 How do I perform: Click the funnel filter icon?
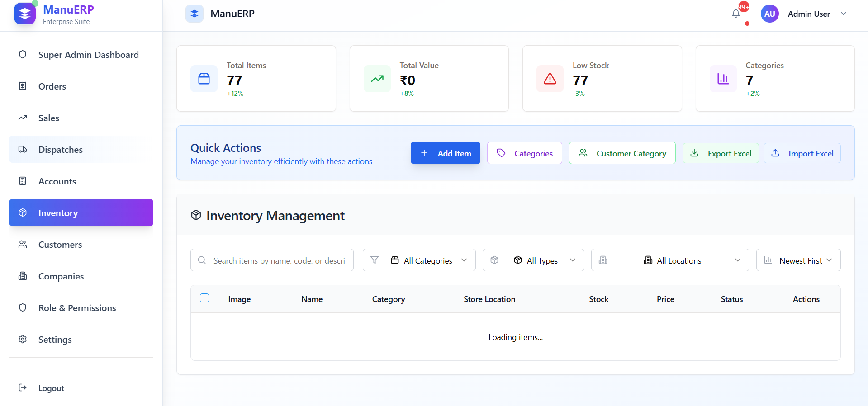[375, 260]
